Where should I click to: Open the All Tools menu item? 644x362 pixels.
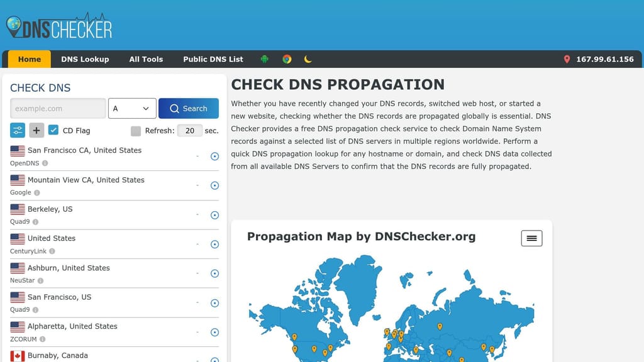pyautogui.click(x=146, y=59)
